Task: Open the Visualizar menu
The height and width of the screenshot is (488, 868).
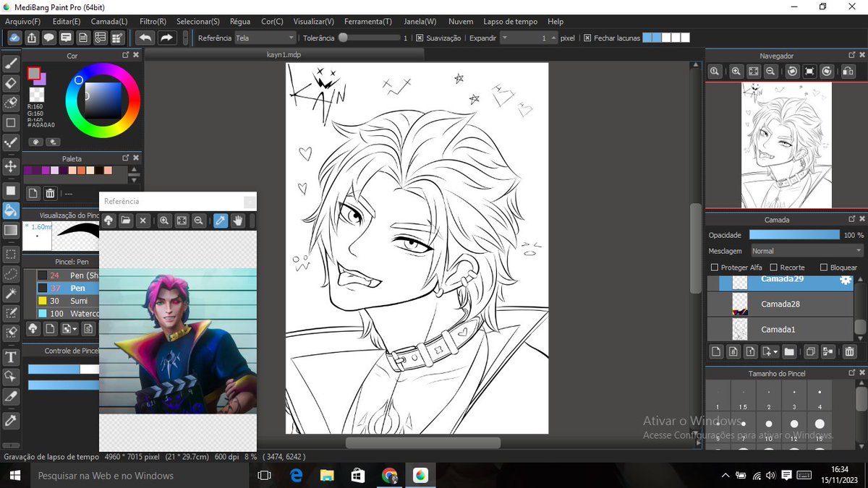Action: pos(313,22)
